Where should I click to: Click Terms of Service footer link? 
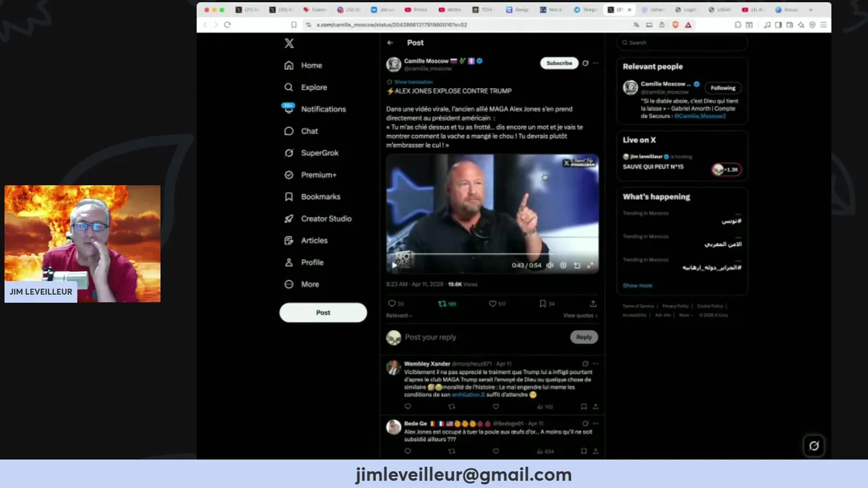(638, 306)
